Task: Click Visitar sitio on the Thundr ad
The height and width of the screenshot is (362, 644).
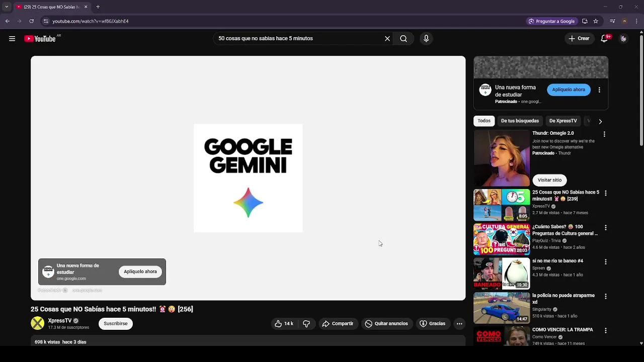Action: (549, 180)
